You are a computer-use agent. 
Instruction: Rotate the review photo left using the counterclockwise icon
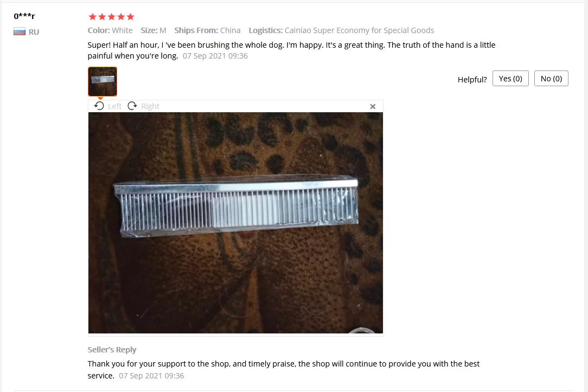[99, 106]
